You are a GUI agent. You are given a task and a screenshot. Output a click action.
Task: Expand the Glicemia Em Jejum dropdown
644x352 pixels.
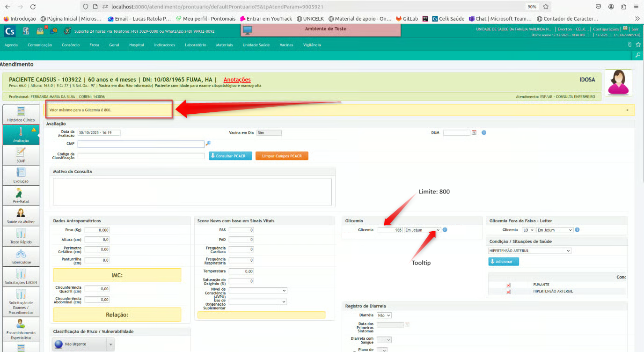coord(422,230)
